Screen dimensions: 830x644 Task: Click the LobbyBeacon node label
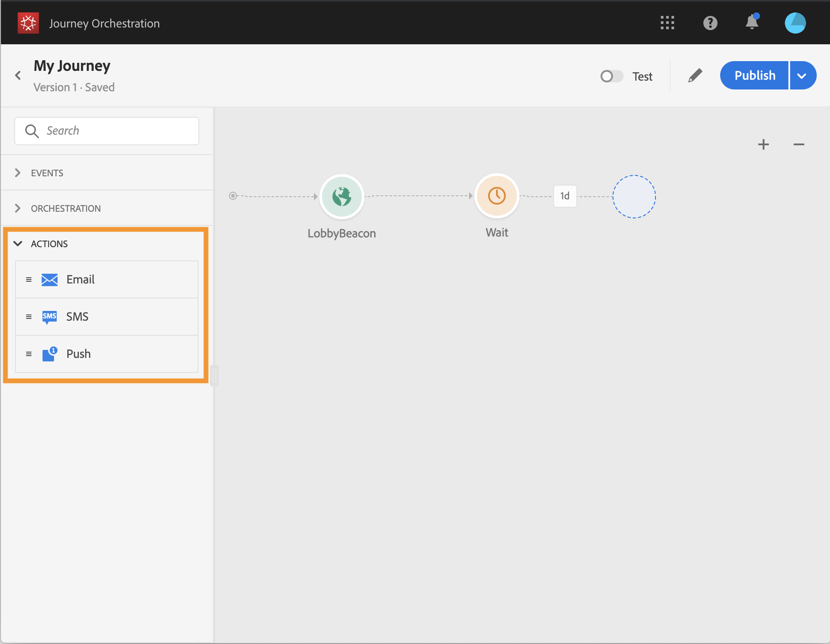(342, 233)
